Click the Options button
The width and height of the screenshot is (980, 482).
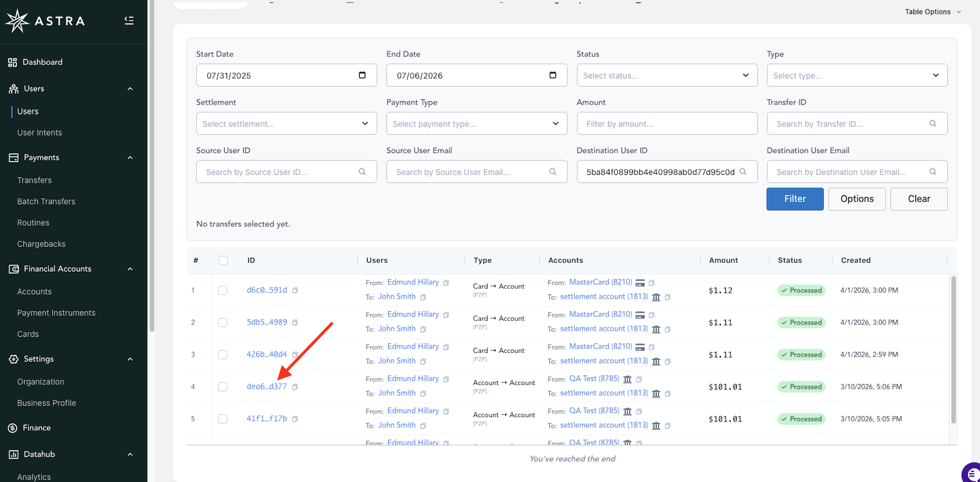point(857,199)
